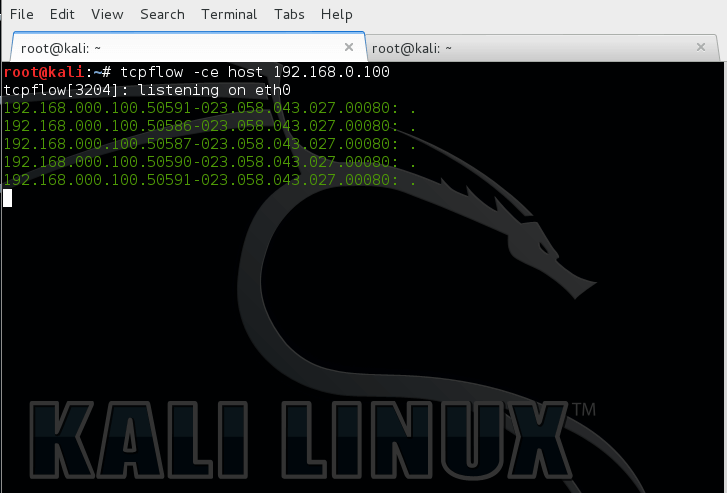
Task: Open the View menu
Action: click(x=107, y=14)
